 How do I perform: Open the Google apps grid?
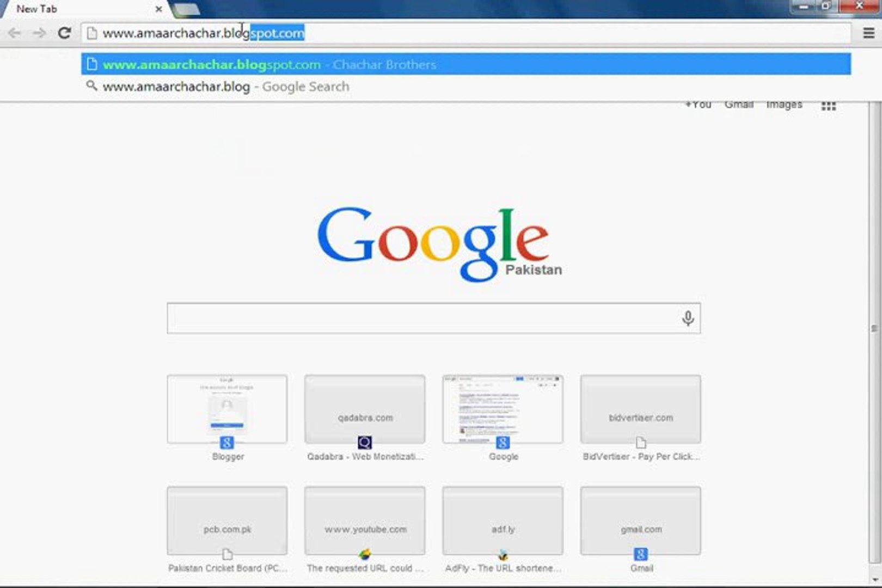[x=828, y=105]
